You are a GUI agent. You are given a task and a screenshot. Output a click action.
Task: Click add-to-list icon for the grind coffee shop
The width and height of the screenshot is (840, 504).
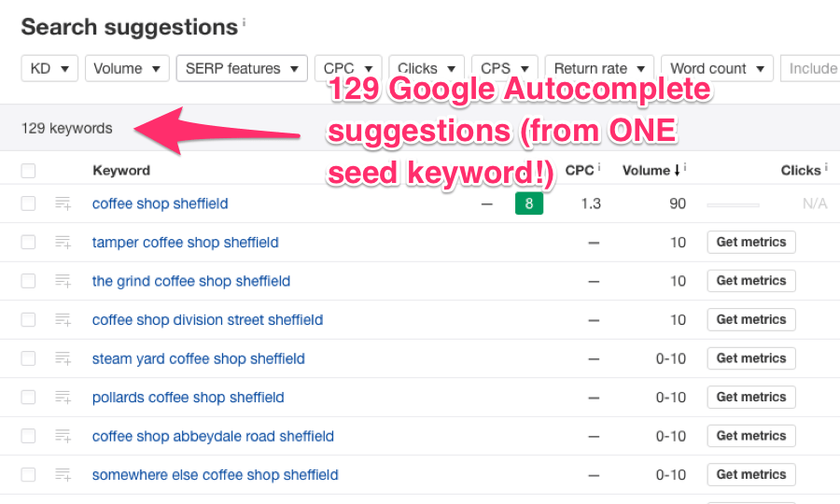click(63, 281)
